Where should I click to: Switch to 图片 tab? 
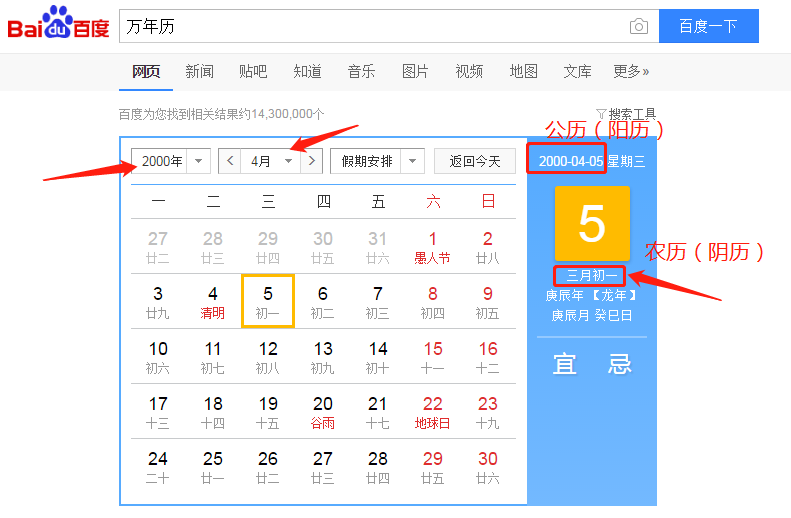click(415, 72)
